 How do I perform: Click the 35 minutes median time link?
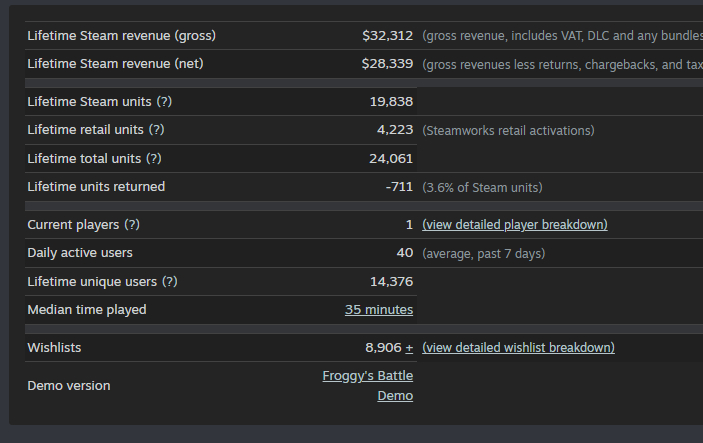(379, 310)
